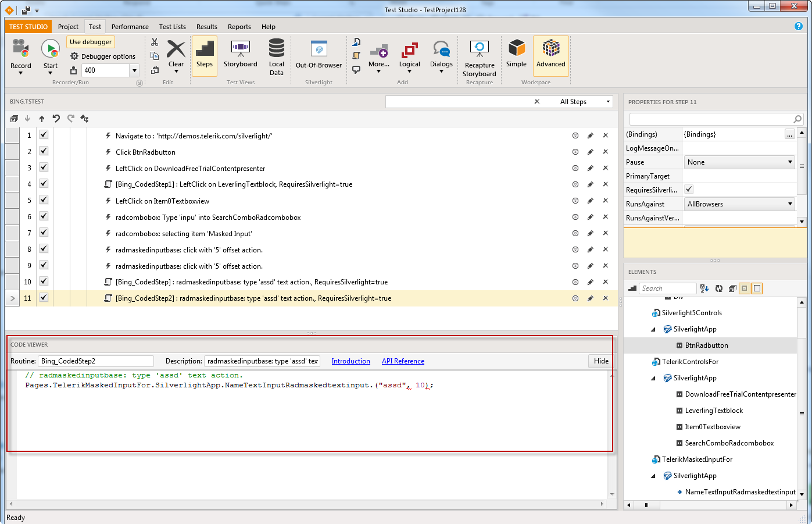
Task: Toggle the RequiresSilverlight property checkbox
Action: coord(689,190)
